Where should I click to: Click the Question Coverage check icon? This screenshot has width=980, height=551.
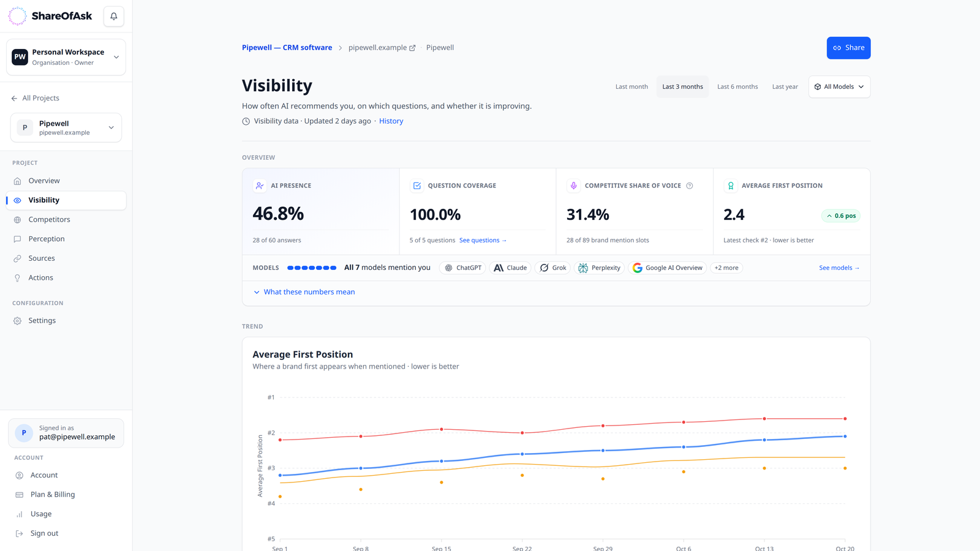click(417, 186)
